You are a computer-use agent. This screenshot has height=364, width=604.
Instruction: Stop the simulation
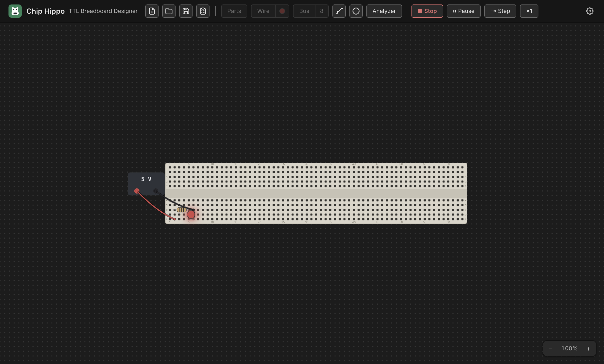point(427,11)
